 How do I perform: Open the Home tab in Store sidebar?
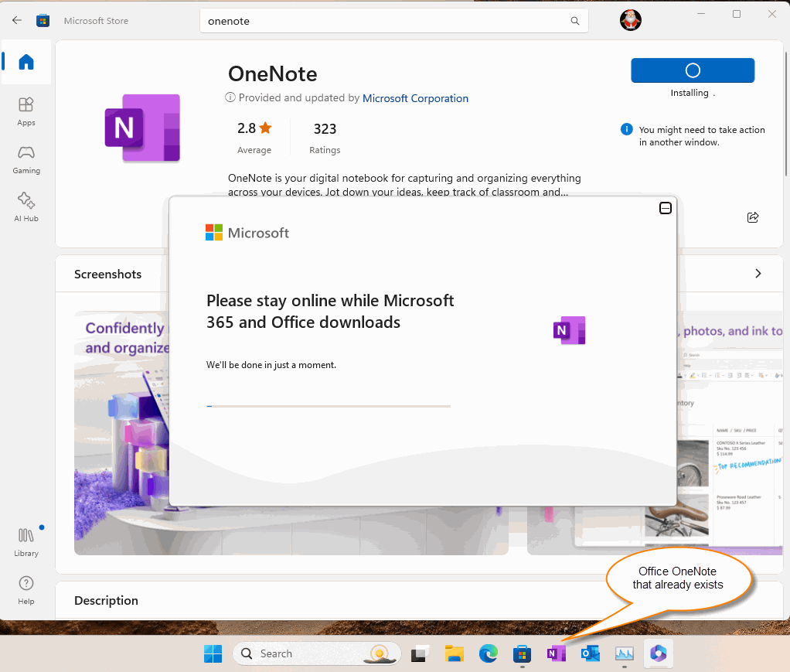point(26,62)
